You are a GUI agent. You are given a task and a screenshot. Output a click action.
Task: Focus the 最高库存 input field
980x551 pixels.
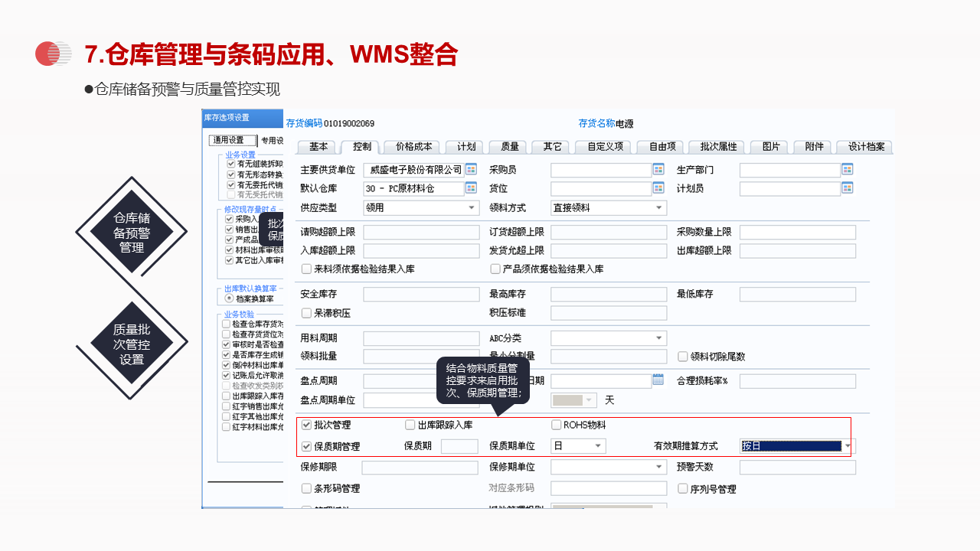tap(609, 294)
